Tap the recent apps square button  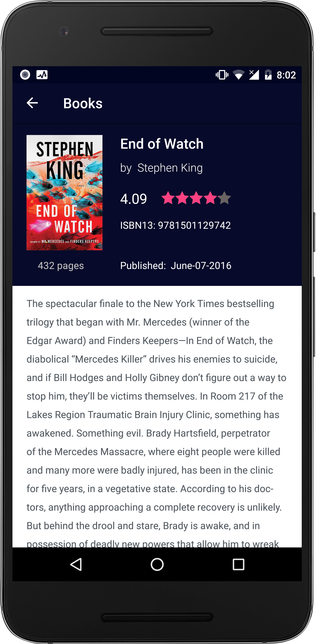click(238, 564)
